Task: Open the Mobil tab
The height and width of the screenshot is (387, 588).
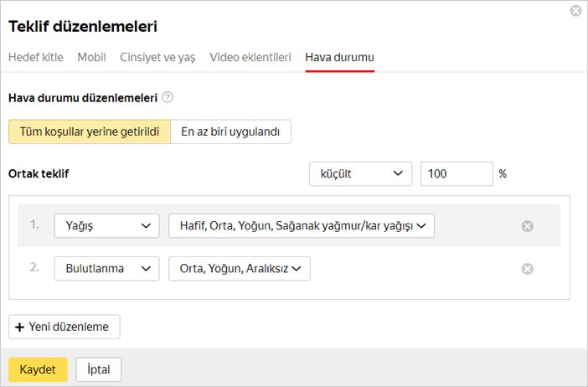Action: coord(91,57)
